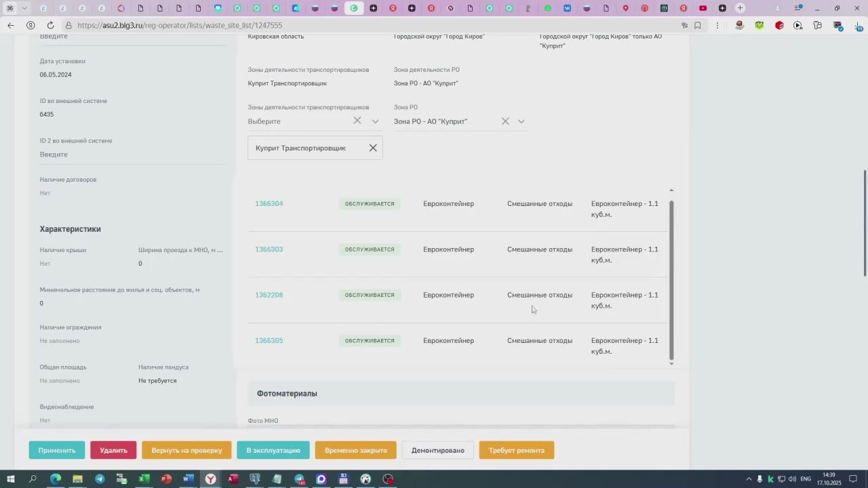Open the browser tab list dropdown
Screen dimensions: 868x488
[x=25, y=8]
